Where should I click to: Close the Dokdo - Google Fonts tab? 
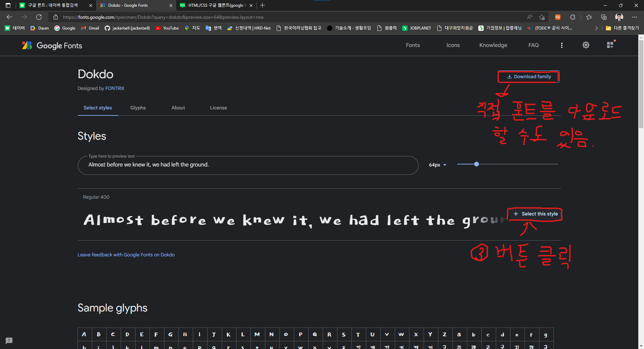pos(171,5)
